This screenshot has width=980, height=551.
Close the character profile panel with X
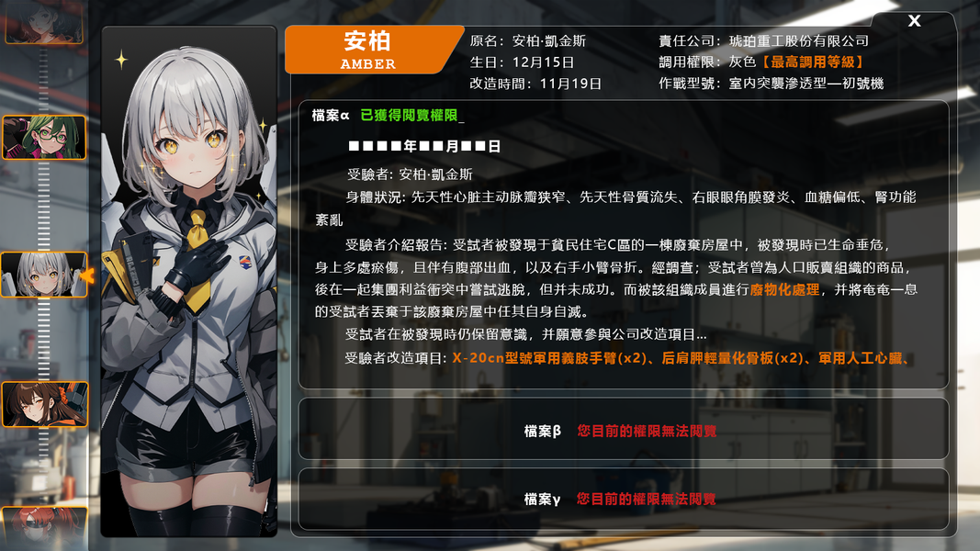(x=914, y=21)
